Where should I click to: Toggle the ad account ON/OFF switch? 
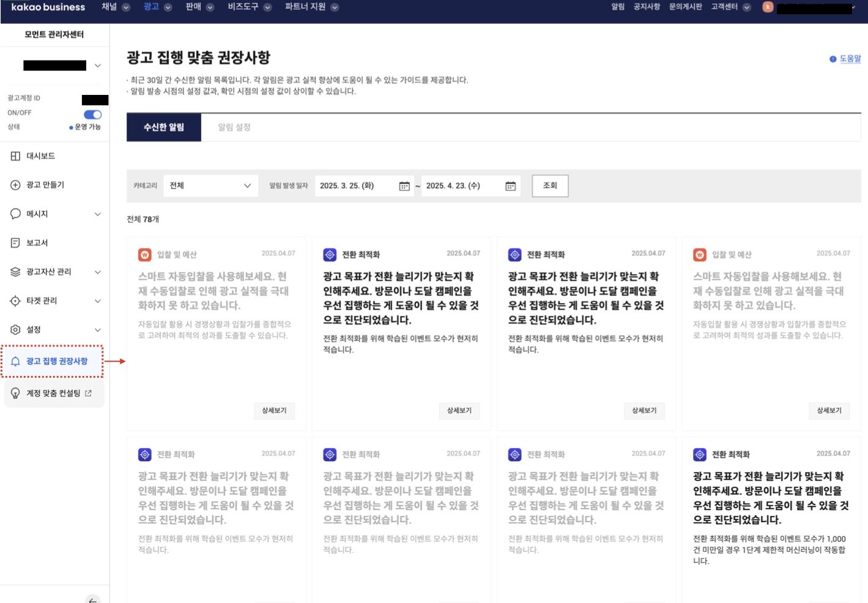click(92, 114)
